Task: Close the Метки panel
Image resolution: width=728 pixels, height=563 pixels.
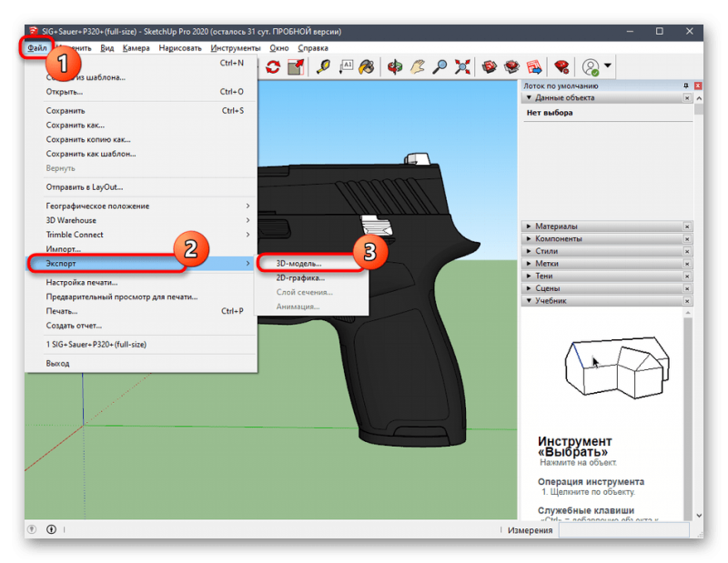Action: coord(687,264)
